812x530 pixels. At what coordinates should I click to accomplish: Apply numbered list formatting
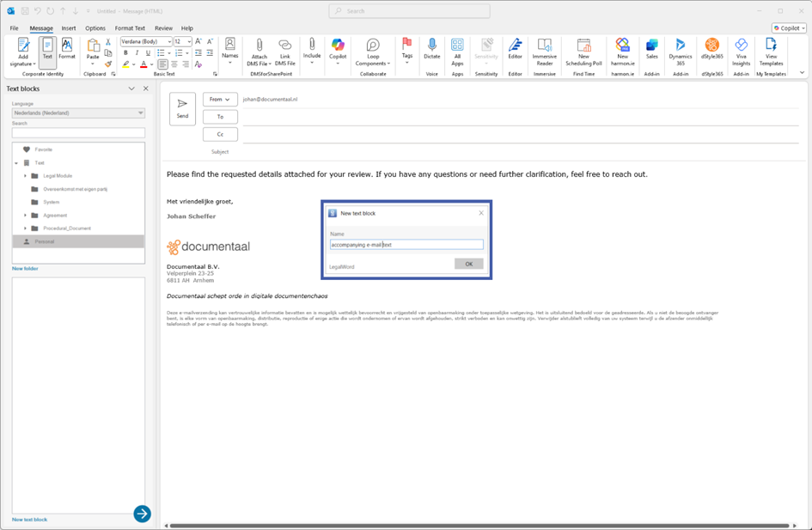pos(179,52)
